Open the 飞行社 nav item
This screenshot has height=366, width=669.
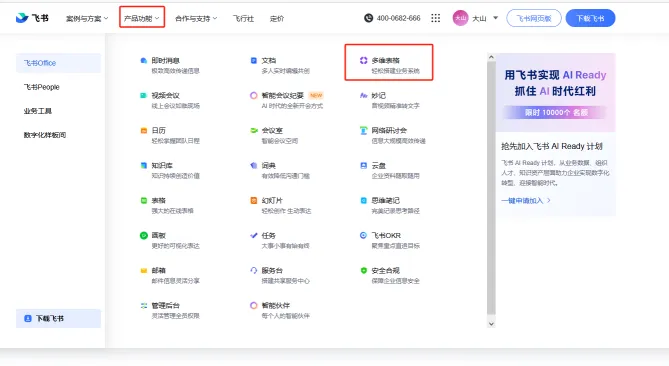coord(243,18)
